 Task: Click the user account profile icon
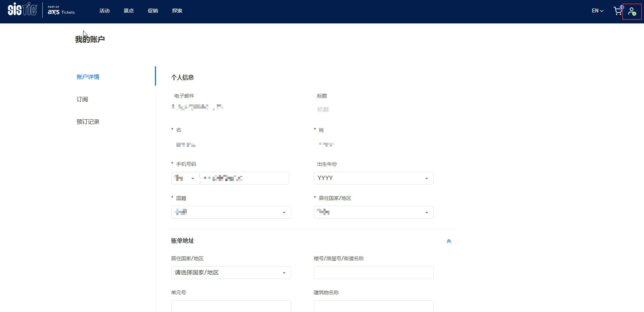pos(632,11)
